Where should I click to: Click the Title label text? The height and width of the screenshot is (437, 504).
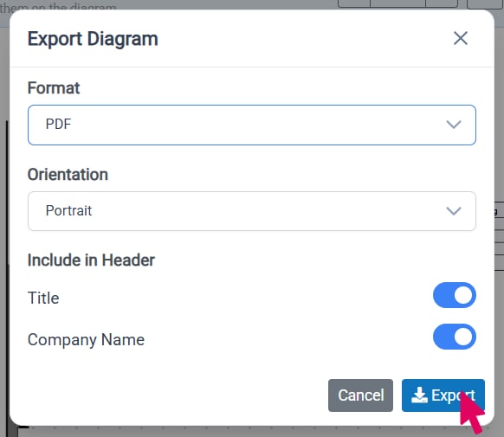[43, 298]
